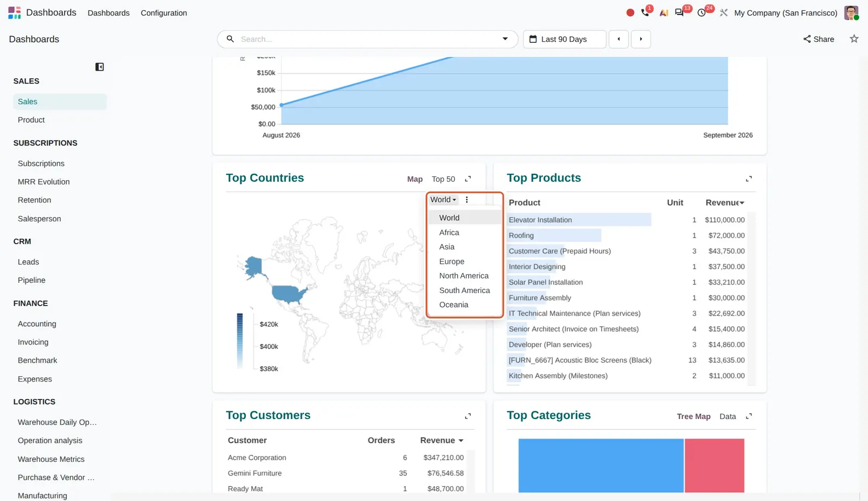The width and height of the screenshot is (868, 501).
Task: Switch Top Countries to Top 50 view
Action: pyautogui.click(x=443, y=179)
